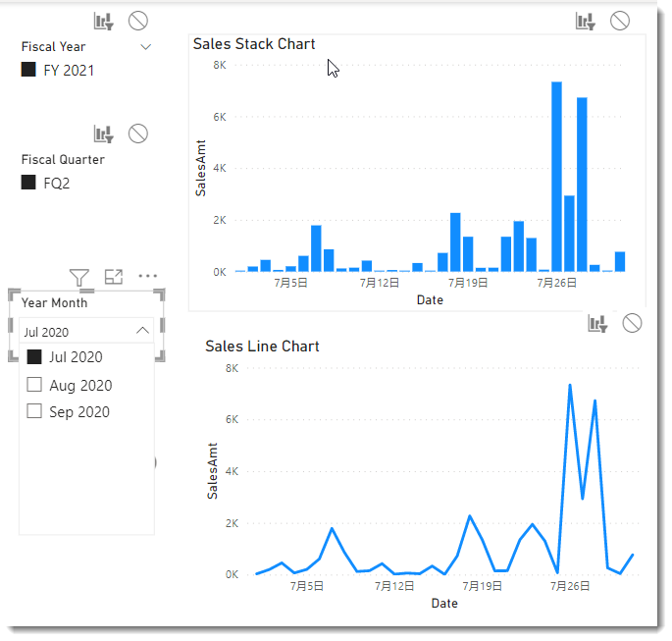The image size is (672, 641).
Task: Open more options ellipsis on Year Month slicer
Action: [x=148, y=276]
